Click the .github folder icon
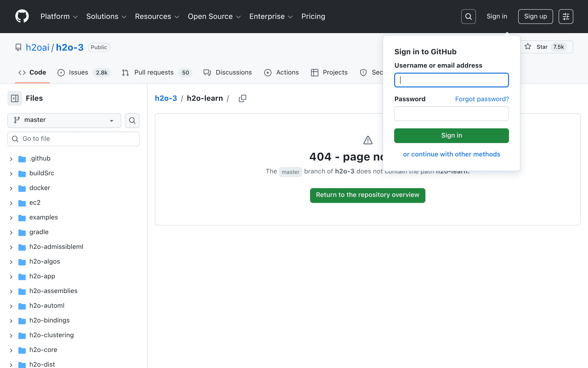The height and width of the screenshot is (368, 588). coord(22,159)
